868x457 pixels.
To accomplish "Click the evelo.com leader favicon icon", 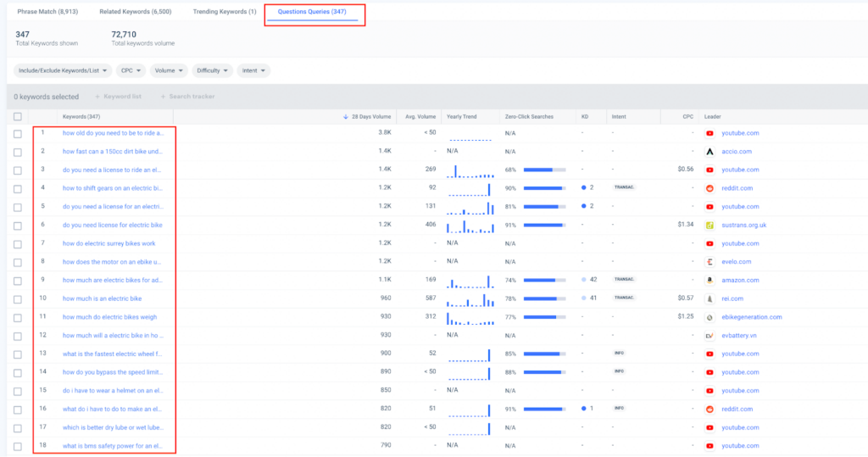I will pos(709,262).
